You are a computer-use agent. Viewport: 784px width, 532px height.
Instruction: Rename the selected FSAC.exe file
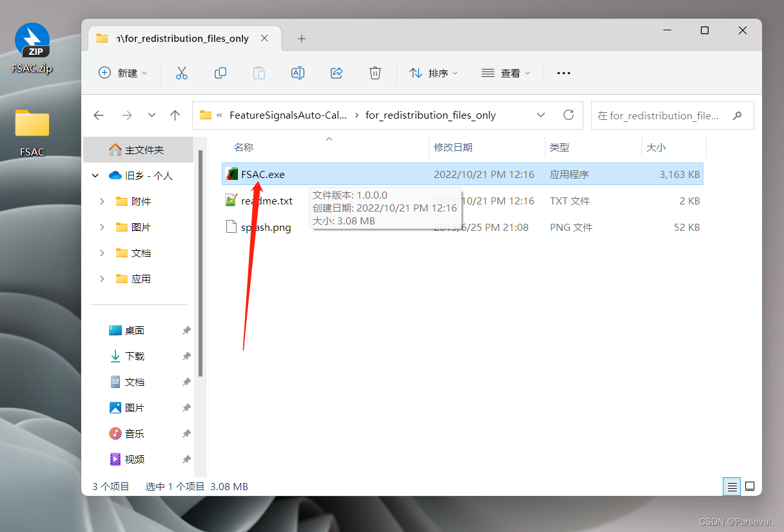[x=298, y=73]
